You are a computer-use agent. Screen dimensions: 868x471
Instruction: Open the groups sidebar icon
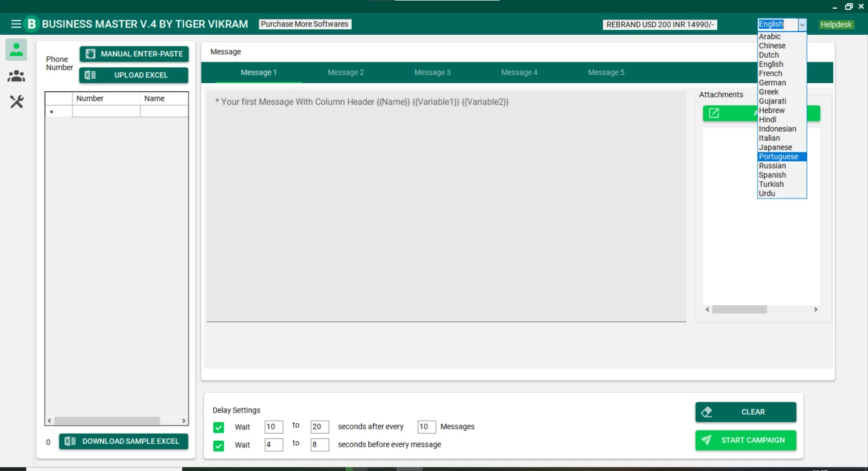tap(16, 76)
